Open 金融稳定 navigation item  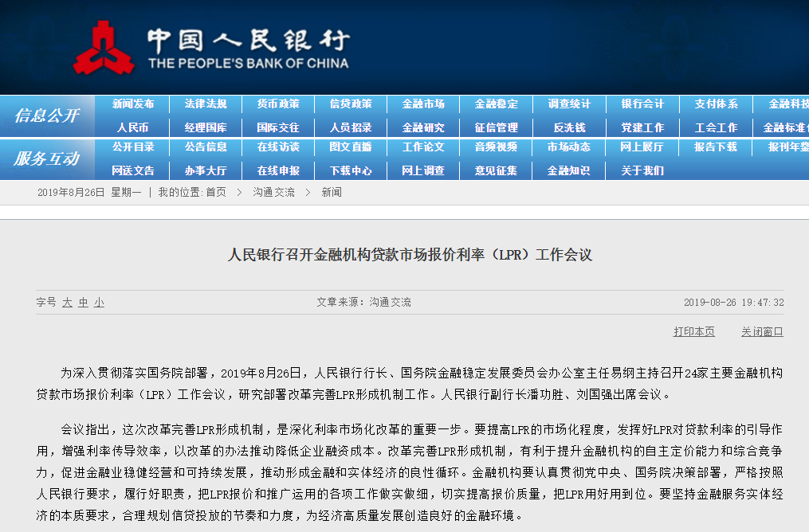tap(497, 104)
